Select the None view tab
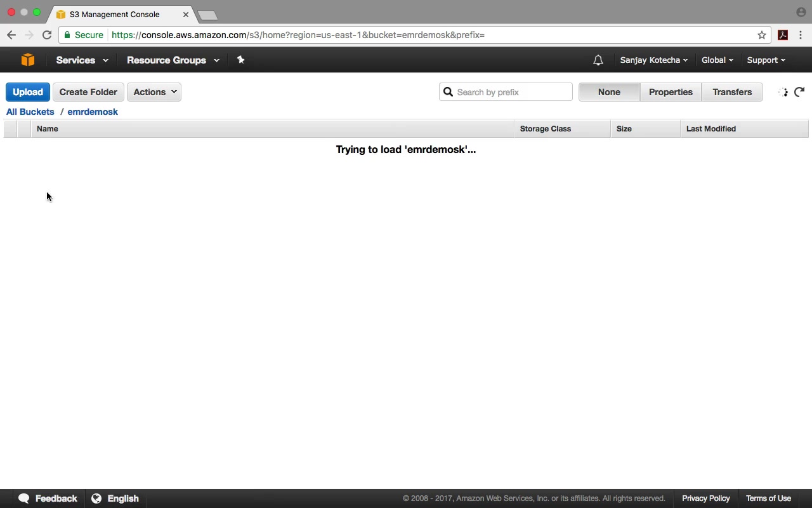The image size is (812, 508). [x=609, y=92]
